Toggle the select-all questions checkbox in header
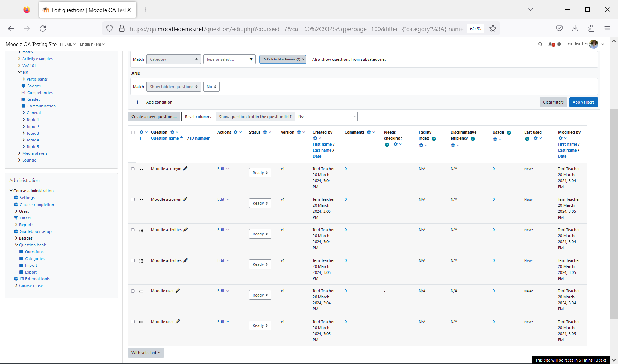The height and width of the screenshot is (364, 618). pos(133,132)
